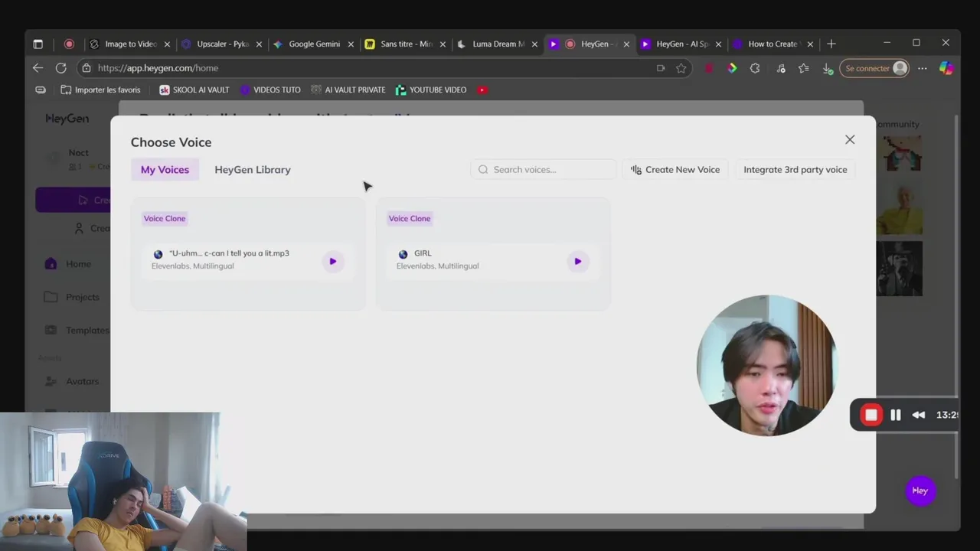
Task: Play the "U-uhm... c-can I tell you" voice sample
Action: (332, 262)
